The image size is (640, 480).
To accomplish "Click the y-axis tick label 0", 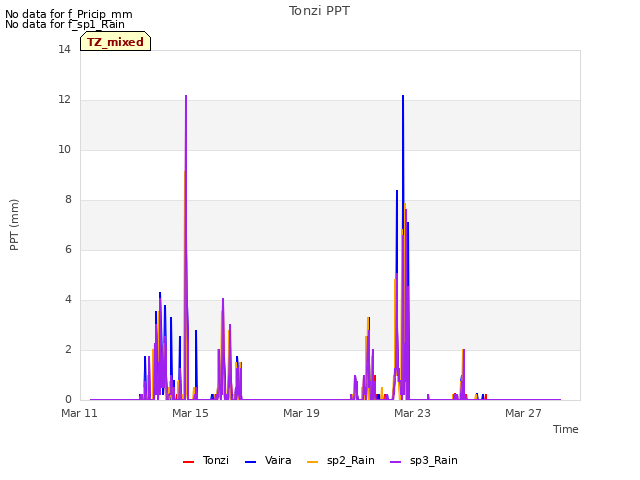I will click(68, 400).
